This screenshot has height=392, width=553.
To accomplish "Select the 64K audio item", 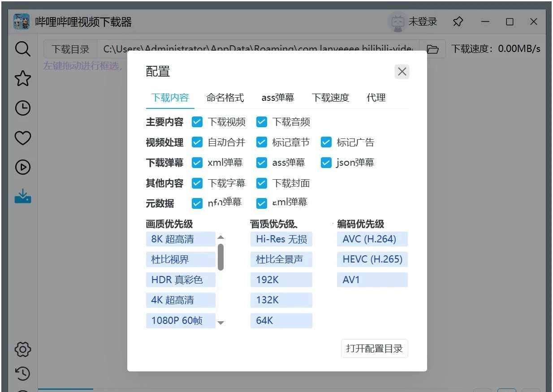I will click(281, 321).
